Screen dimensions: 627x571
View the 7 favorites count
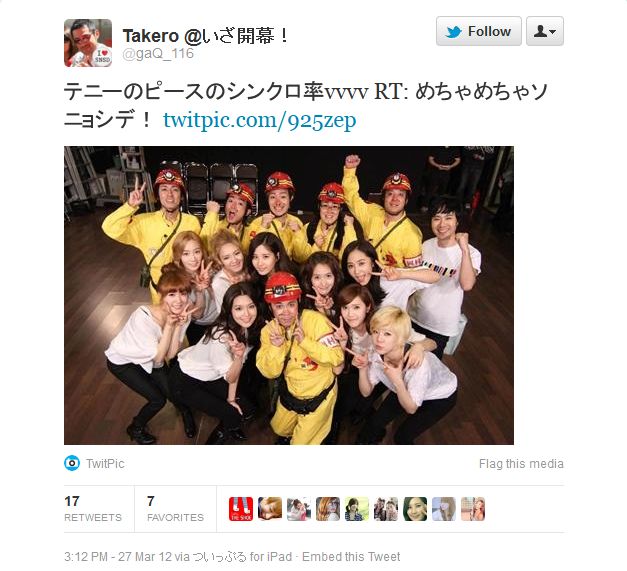(x=175, y=509)
